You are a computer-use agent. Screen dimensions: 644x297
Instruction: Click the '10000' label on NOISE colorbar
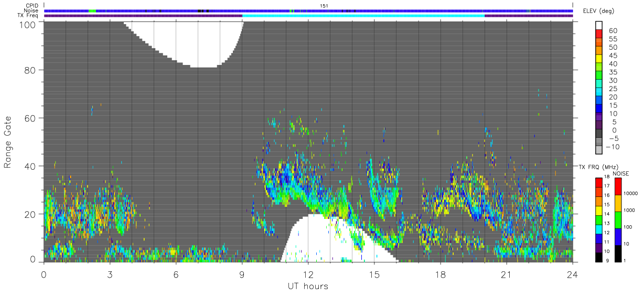pyautogui.click(x=631, y=193)
